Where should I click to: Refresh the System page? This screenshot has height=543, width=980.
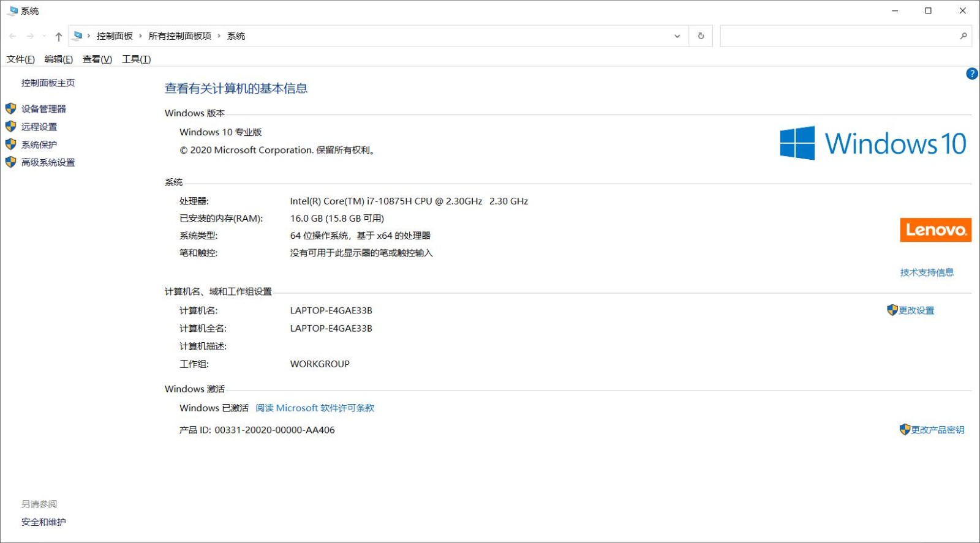point(701,36)
